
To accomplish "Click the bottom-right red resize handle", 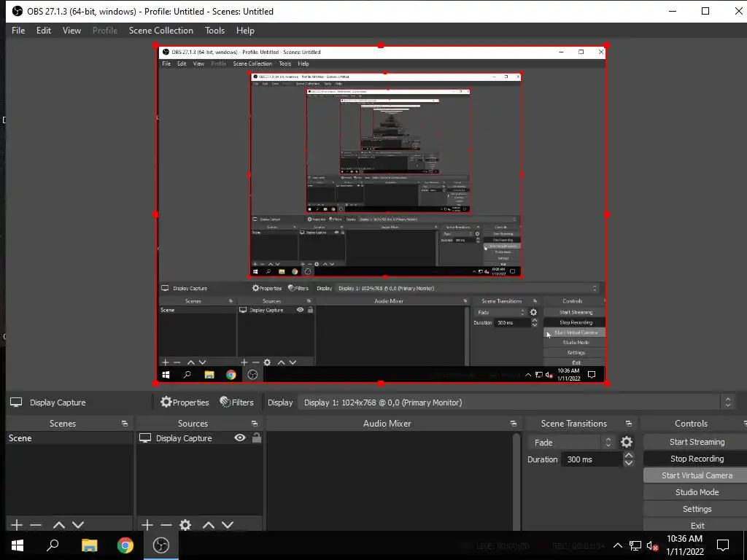I will tap(607, 384).
